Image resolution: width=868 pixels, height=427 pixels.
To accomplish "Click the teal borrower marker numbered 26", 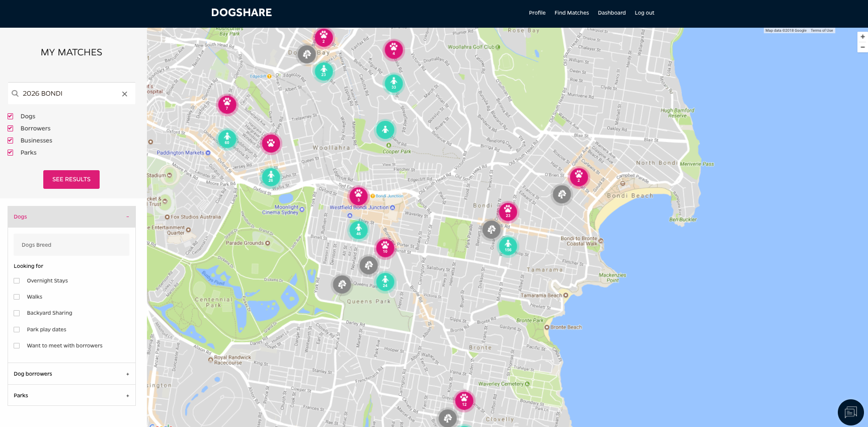I will click(271, 177).
